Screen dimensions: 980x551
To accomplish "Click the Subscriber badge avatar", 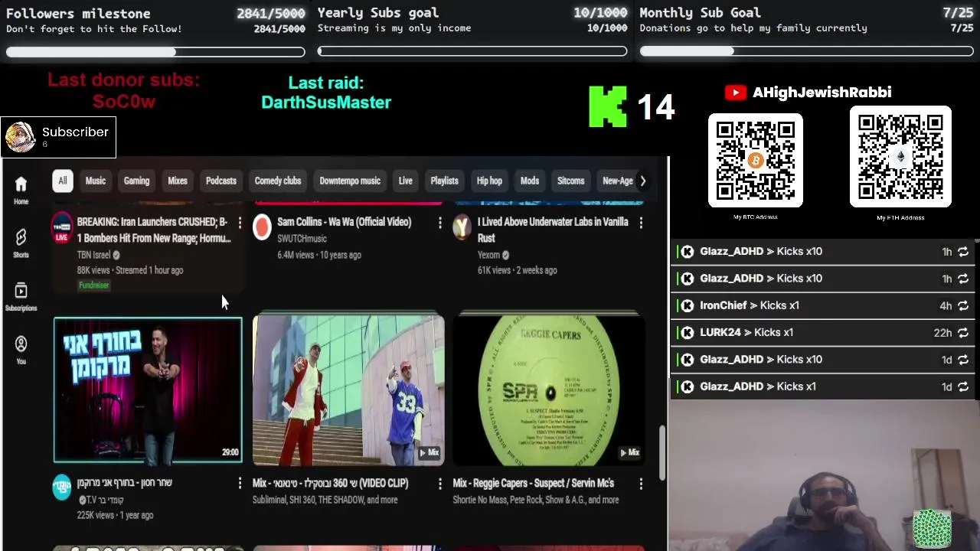I will 20,138.
